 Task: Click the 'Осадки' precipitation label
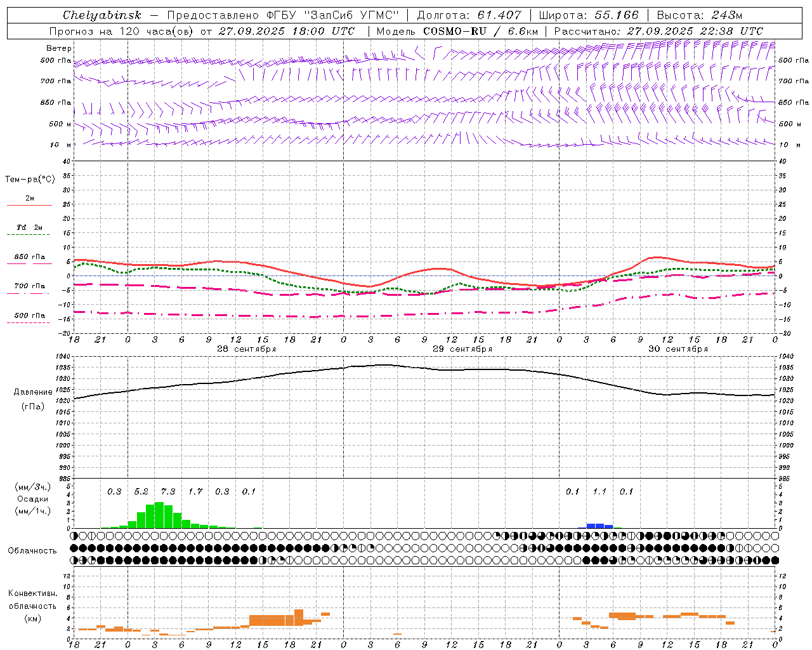pyautogui.click(x=32, y=499)
